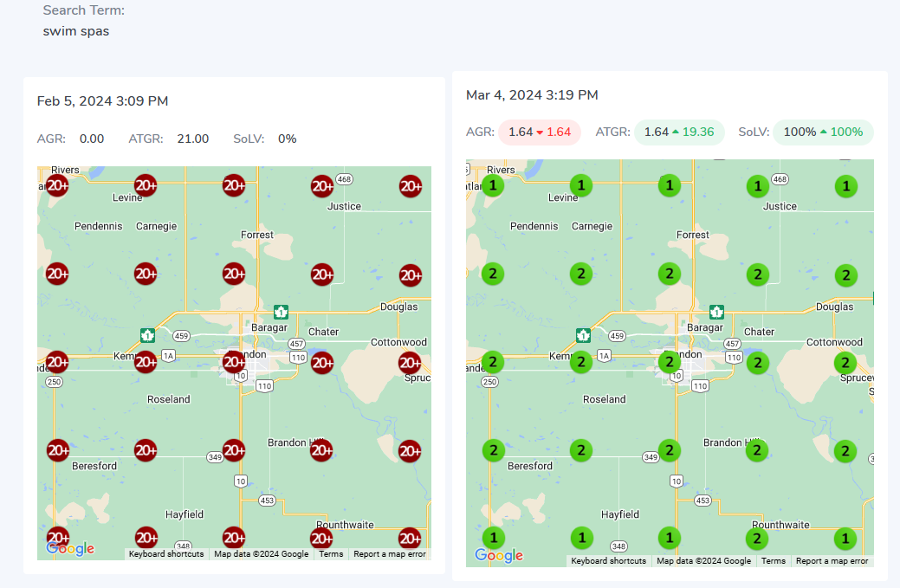Screen dimensions: 900x588
Task: Click Report a map error on the Feb 5 map
Action: 390,554
